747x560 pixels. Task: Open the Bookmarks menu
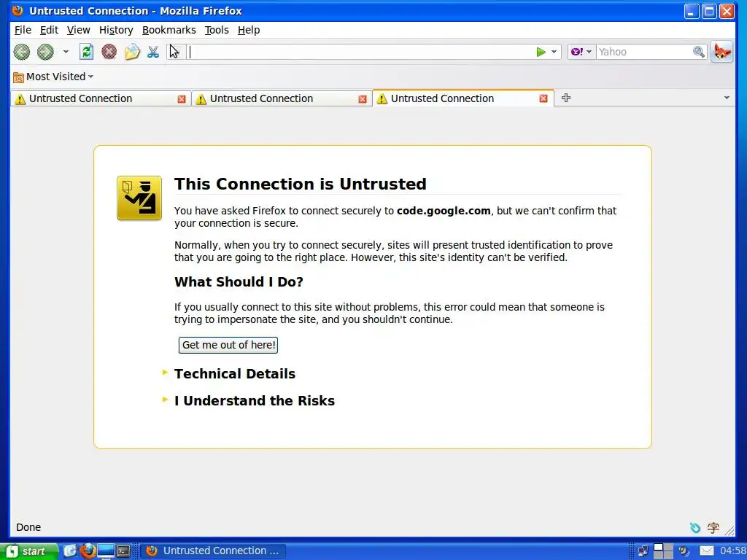click(169, 30)
